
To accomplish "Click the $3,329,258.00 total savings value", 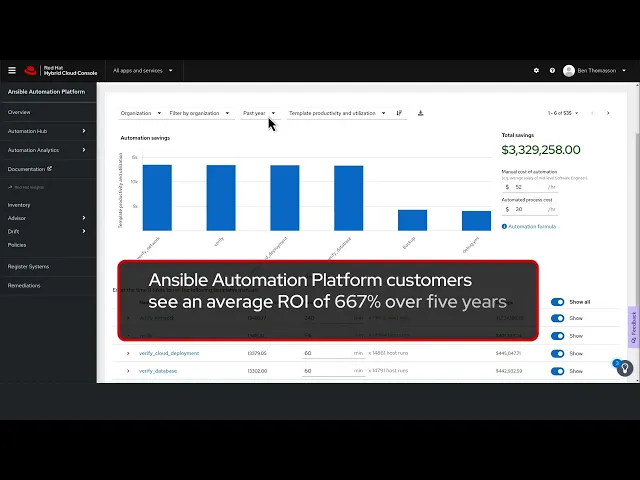I will click(x=541, y=150).
